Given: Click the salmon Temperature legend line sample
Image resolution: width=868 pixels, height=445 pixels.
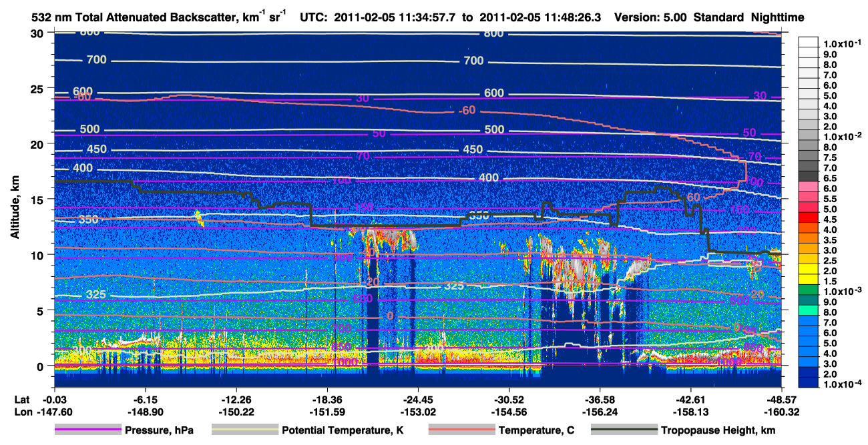Looking at the screenshot, I should click(x=462, y=430).
